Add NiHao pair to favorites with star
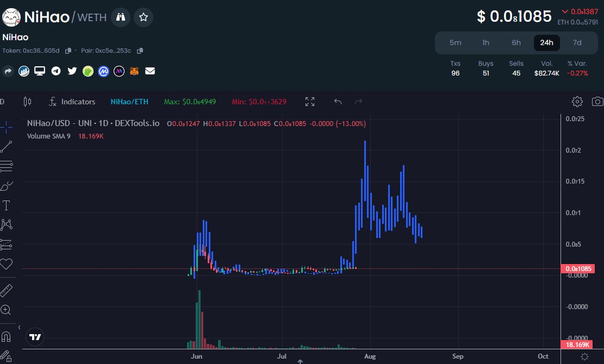 coord(144,17)
